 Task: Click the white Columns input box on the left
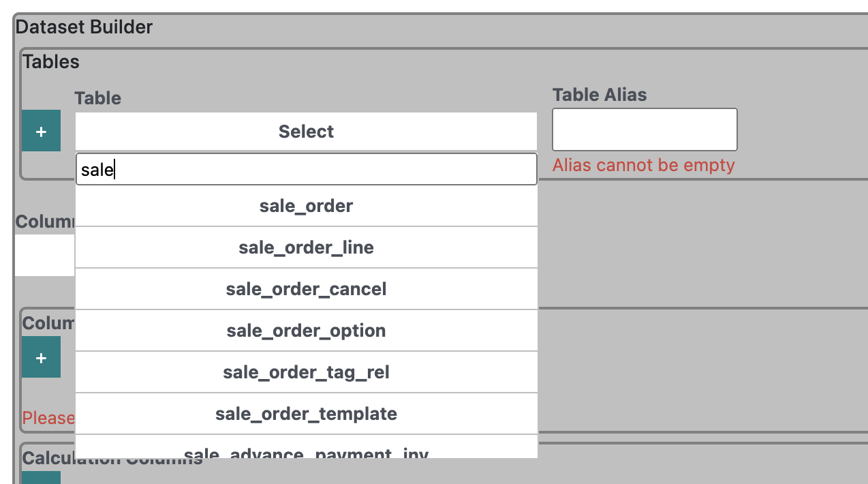[45, 256]
